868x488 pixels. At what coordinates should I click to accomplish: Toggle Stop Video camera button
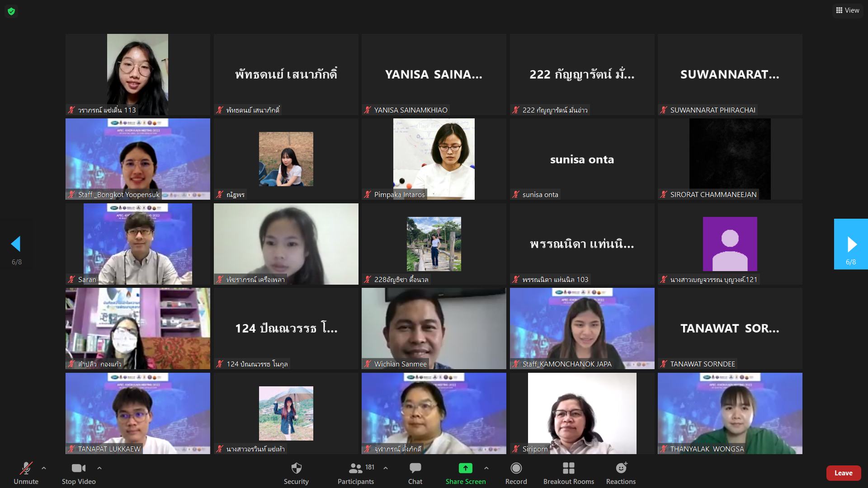click(79, 473)
